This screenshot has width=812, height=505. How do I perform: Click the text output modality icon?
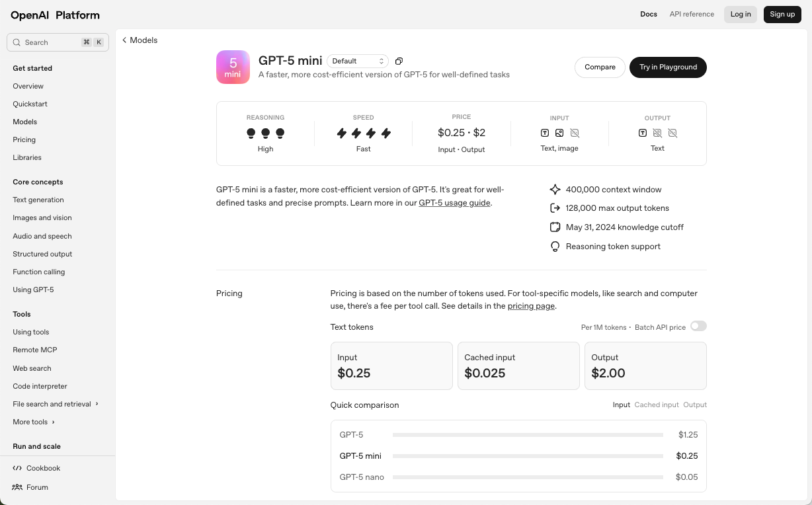pyautogui.click(x=642, y=133)
